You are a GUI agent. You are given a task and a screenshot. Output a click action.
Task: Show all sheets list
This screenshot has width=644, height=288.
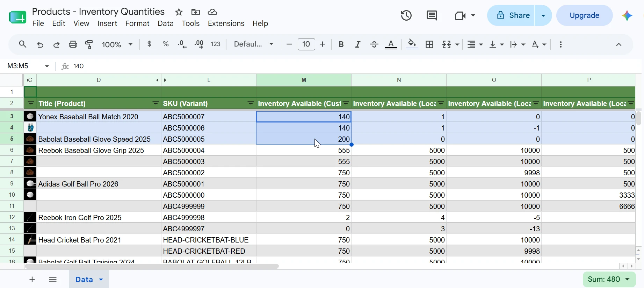point(53,279)
